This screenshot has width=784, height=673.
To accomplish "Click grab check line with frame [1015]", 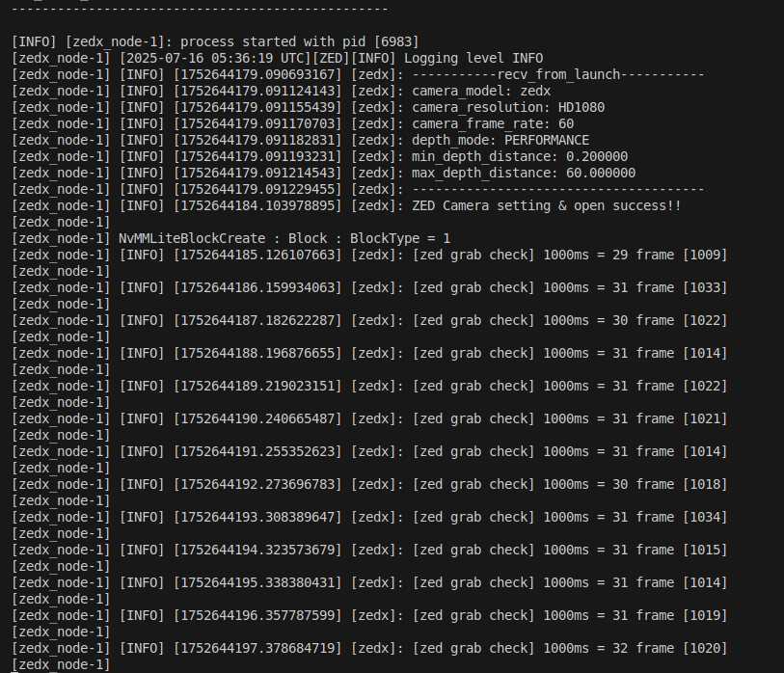I will click(369, 550).
